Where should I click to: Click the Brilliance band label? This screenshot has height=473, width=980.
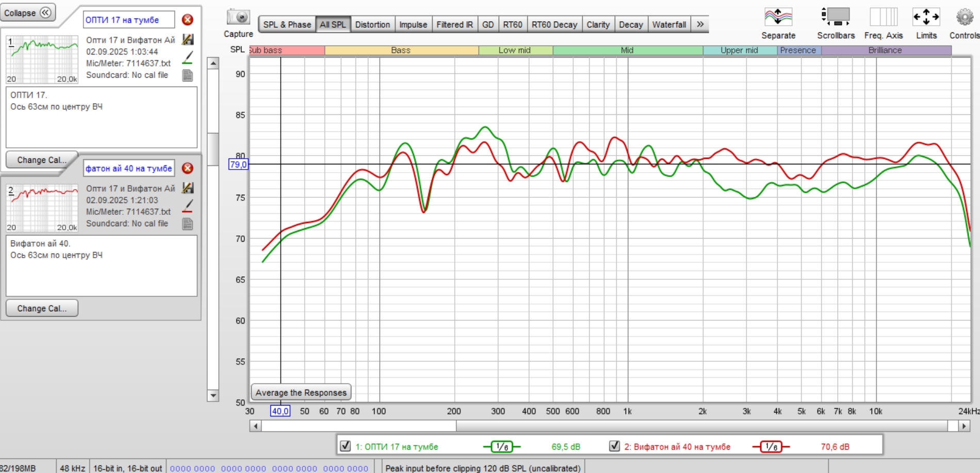pyautogui.click(x=886, y=50)
